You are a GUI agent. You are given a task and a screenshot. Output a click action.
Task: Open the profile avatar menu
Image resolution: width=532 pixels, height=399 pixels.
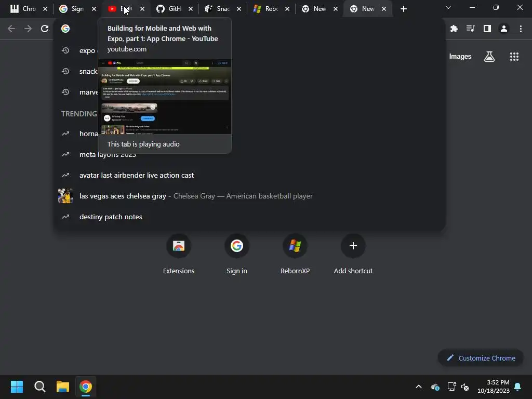pos(504,29)
